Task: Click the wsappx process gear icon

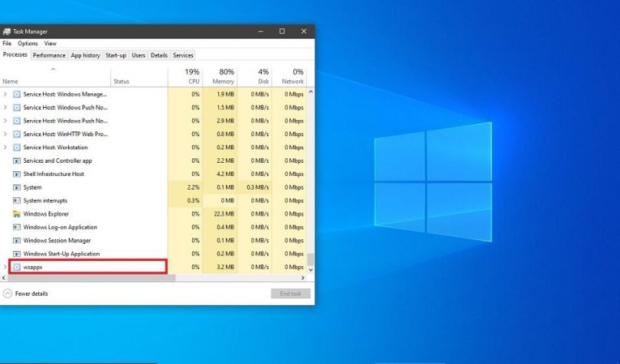Action: click(17, 267)
